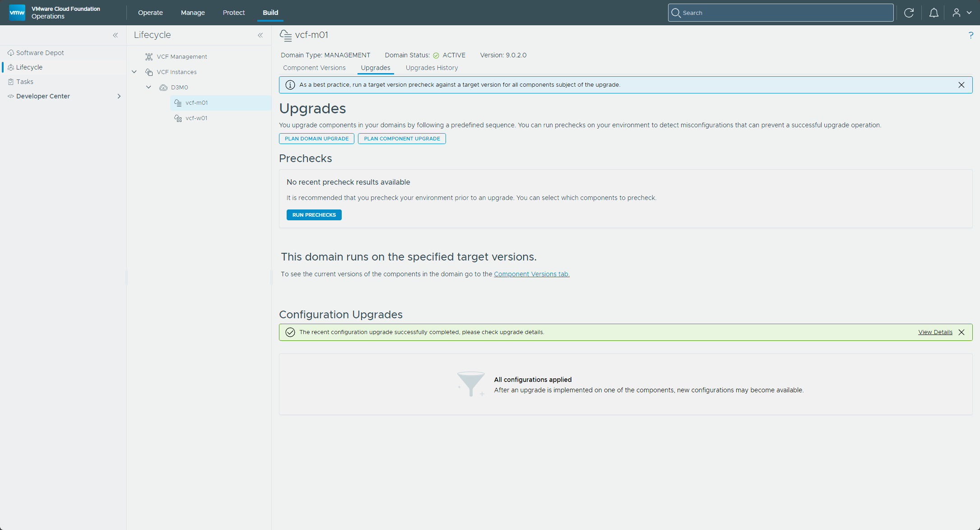Image resolution: width=980 pixels, height=530 pixels.
Task: Open View Details for configuration upgrade
Action: point(935,332)
